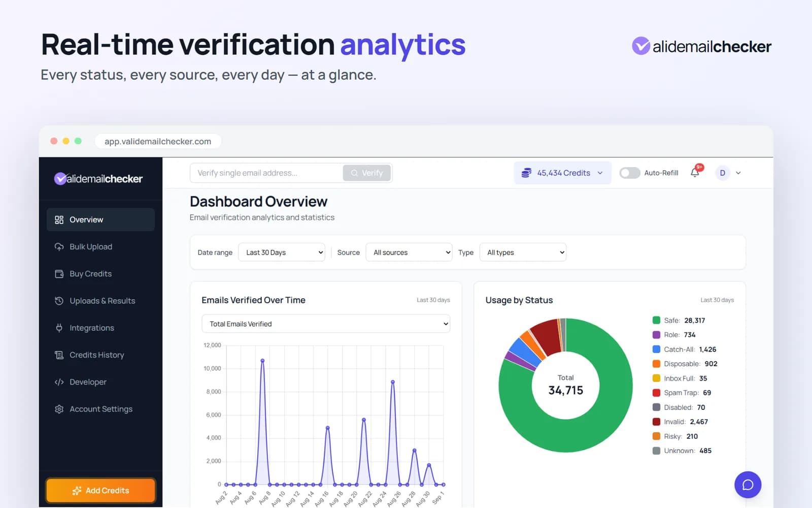Click the Developer code icon
This screenshot has height=508, width=812.
59,382
